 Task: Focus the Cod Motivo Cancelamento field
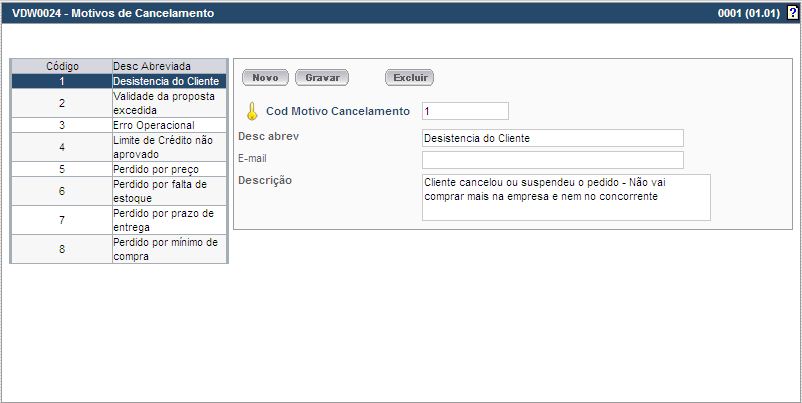coord(465,111)
